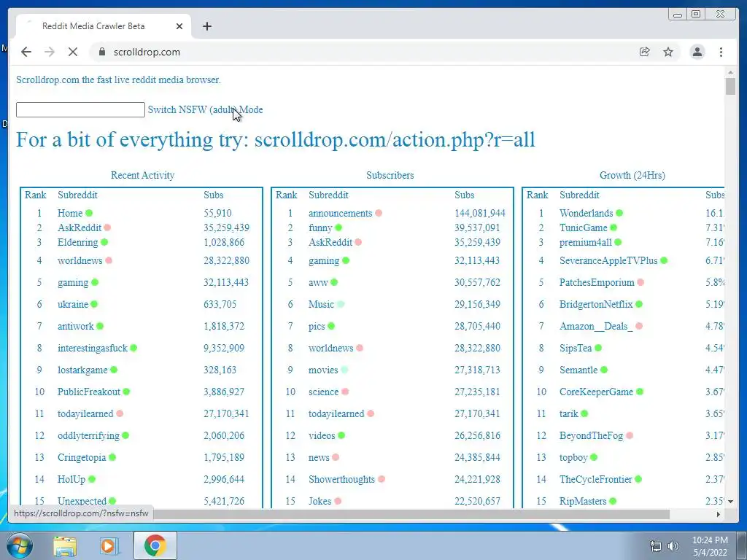Click the page vertical scrollbar thumb
The image size is (747, 560).
(730, 87)
